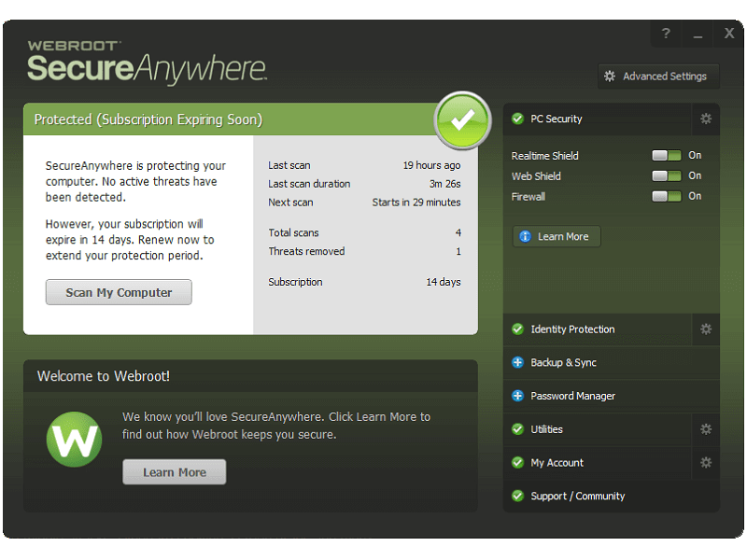Click the help question mark icon
This screenshot has height=560, width=747.
666,34
